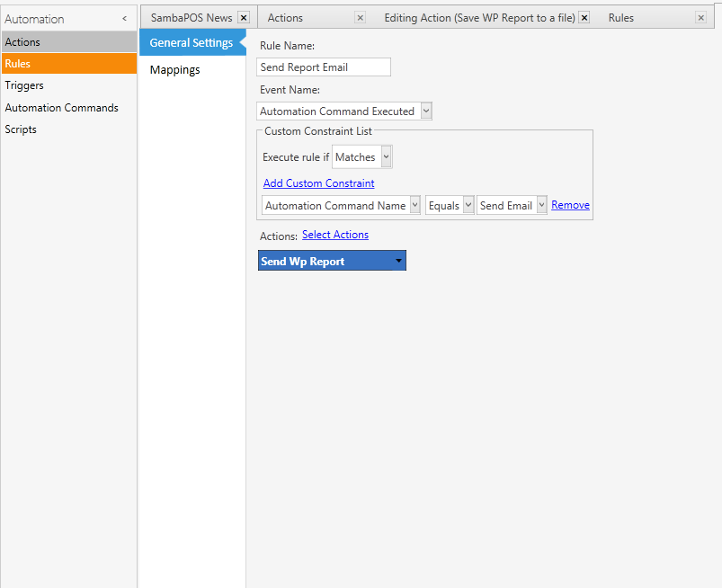Open the Send Email value dropdown
The image size is (722, 588).
click(541, 206)
